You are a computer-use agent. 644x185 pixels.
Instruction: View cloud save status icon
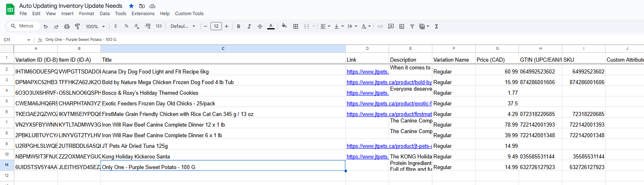pyautogui.click(x=152, y=6)
